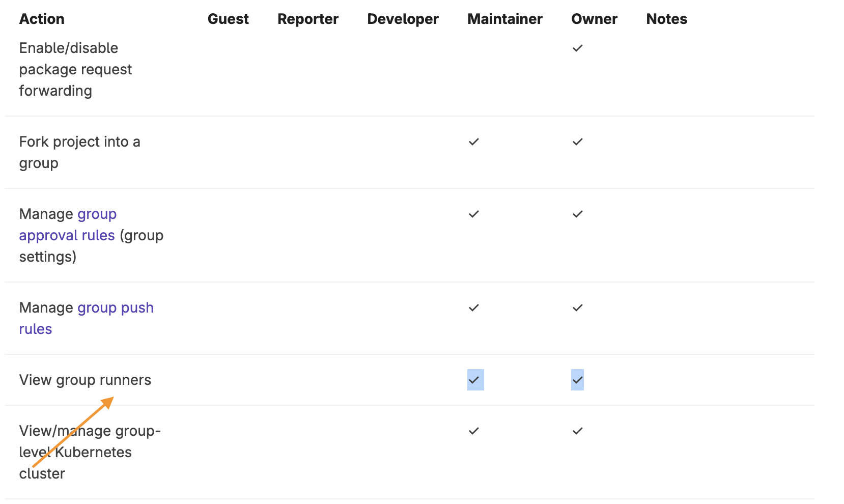Image resolution: width=844 pixels, height=504 pixels.
Task: Click highlighted Maintainer checkmark for View group runners
Action: [474, 380]
